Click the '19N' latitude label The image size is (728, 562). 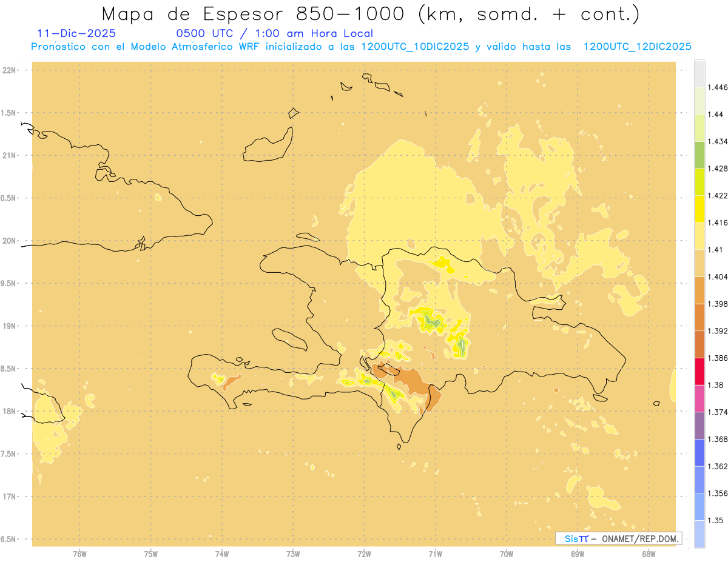point(10,326)
